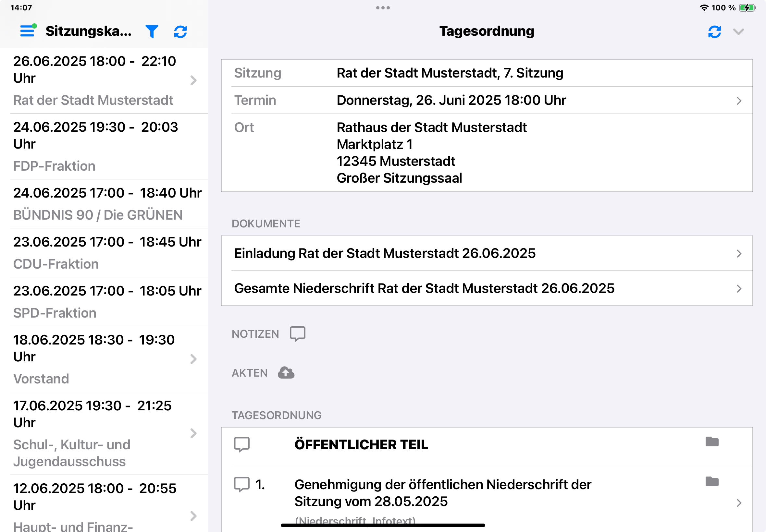The height and width of the screenshot is (532, 766).
Task: Open notes via the Notizen speech bubble icon
Action: pos(297,334)
